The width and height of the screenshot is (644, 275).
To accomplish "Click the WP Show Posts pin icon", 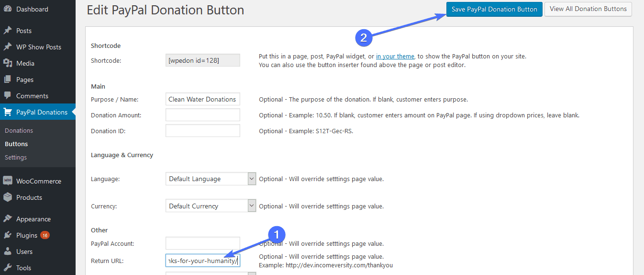I will [x=8, y=47].
